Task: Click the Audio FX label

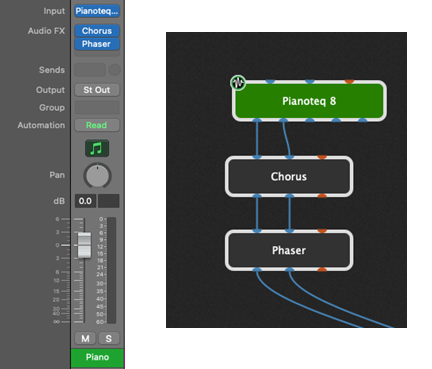Action: click(46, 31)
